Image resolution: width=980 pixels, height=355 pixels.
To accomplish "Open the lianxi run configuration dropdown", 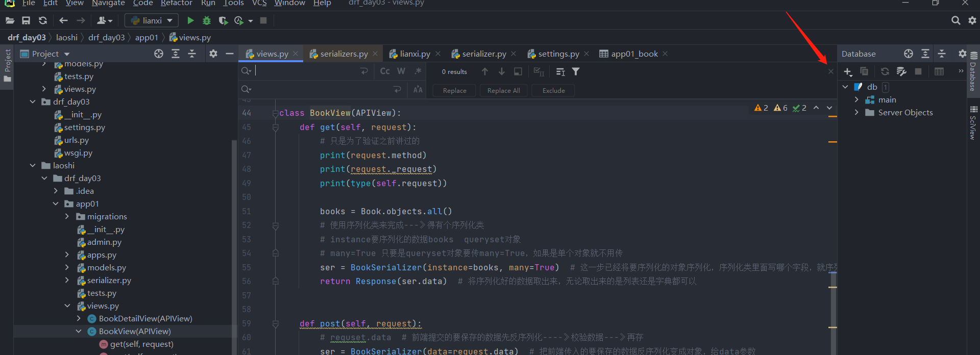I will click(151, 20).
